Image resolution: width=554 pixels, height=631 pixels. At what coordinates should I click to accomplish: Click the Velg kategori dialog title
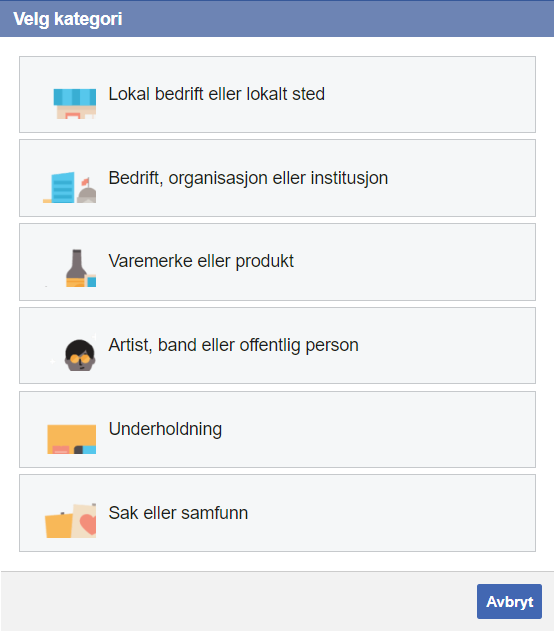[x=68, y=19]
